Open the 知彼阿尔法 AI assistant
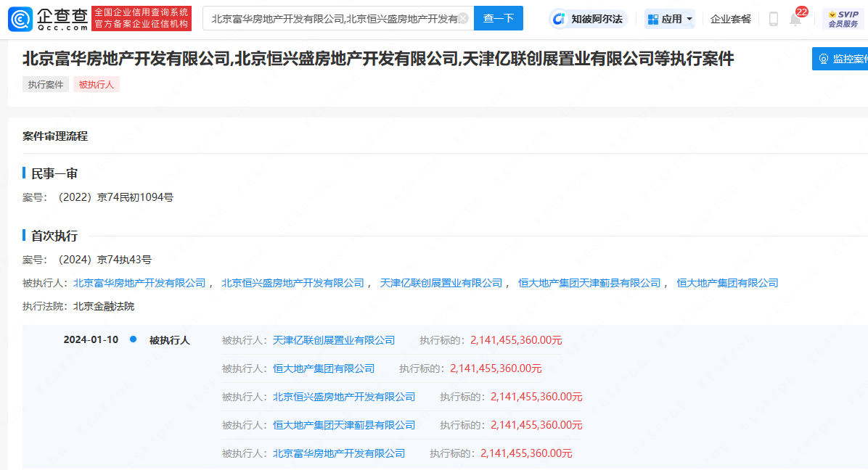Screen dimensions: 868x470 coord(589,19)
